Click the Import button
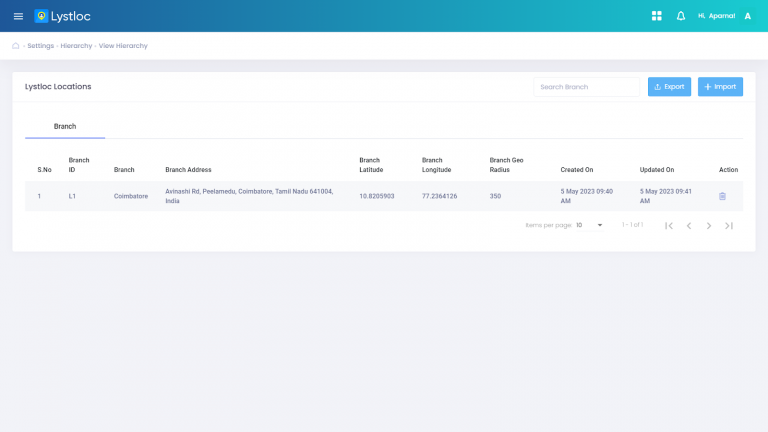The width and height of the screenshot is (768, 432). tap(720, 87)
